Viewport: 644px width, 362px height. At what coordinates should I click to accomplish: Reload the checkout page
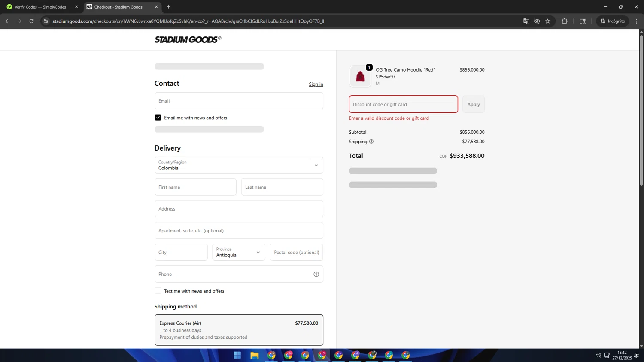click(31, 21)
